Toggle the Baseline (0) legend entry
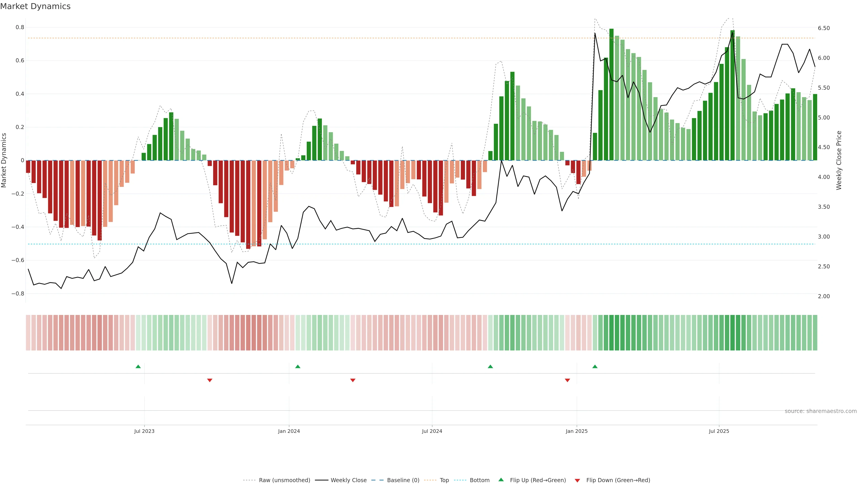The width and height of the screenshot is (868, 488). (403, 480)
